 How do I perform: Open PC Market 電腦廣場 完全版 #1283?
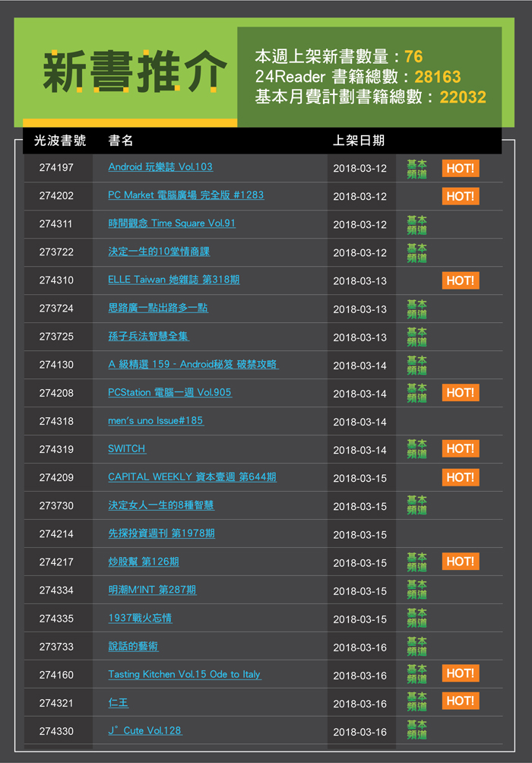click(x=185, y=195)
